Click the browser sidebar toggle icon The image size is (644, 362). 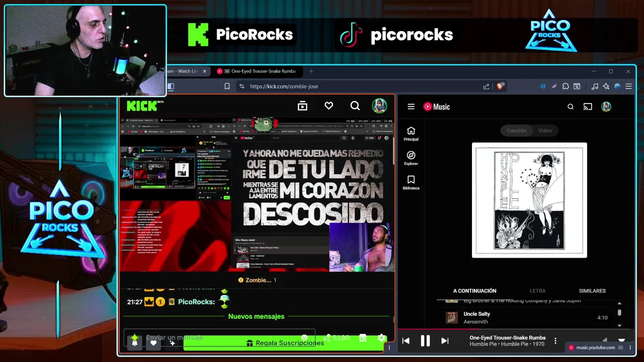pos(171,86)
